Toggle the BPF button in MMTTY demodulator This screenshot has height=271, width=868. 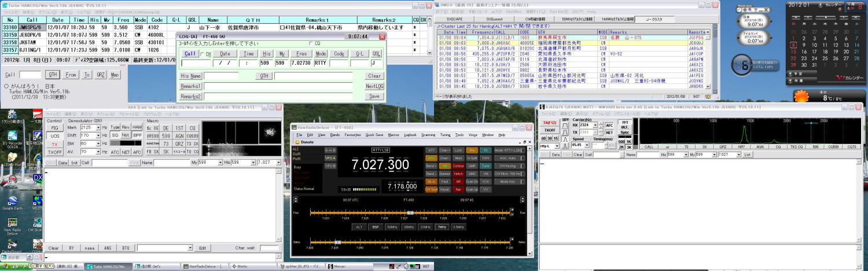pos(137,135)
